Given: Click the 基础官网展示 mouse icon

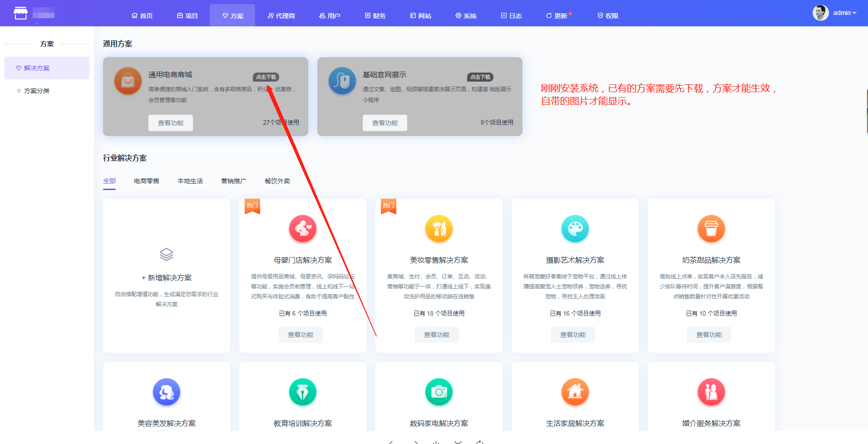Looking at the screenshot, I should (342, 81).
